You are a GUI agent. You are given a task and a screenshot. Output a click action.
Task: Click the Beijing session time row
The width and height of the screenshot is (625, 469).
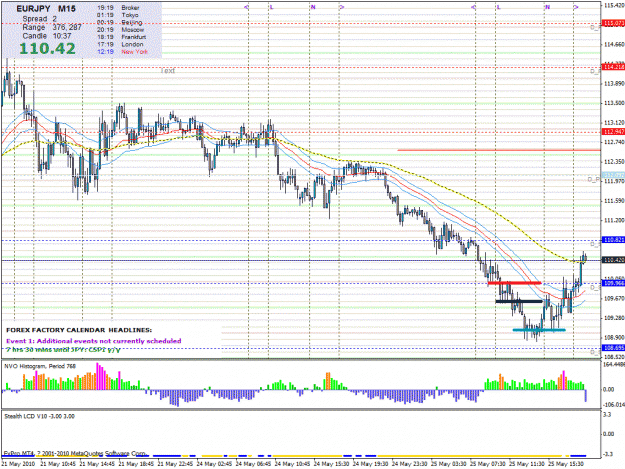click(120, 22)
